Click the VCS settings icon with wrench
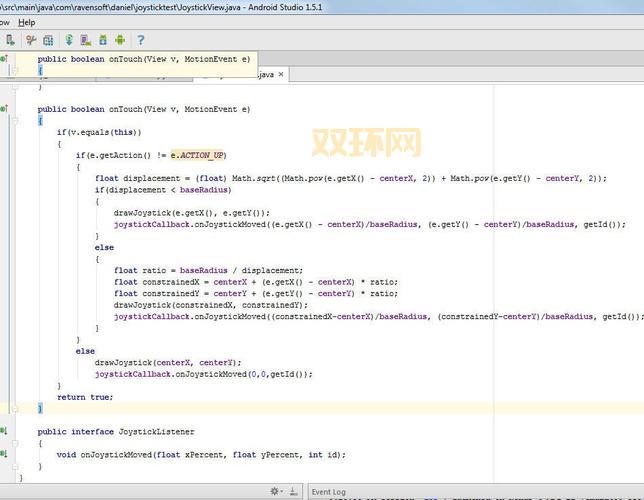The image size is (644, 500). click(31, 41)
